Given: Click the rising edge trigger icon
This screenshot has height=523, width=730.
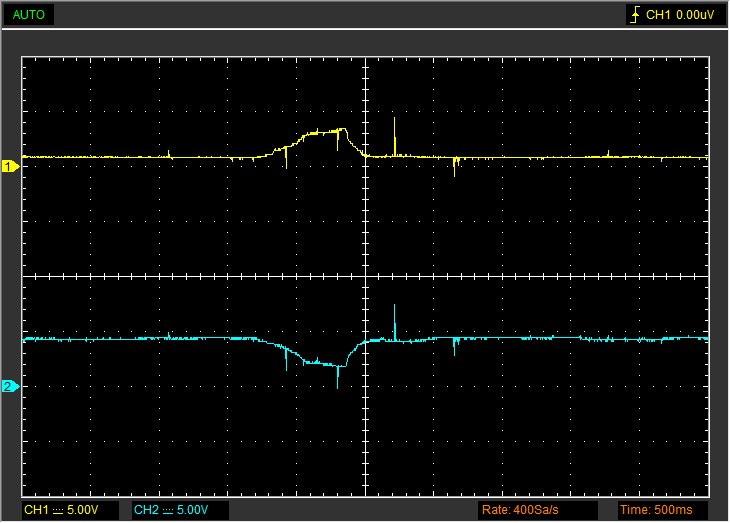Looking at the screenshot, I should click(635, 15).
